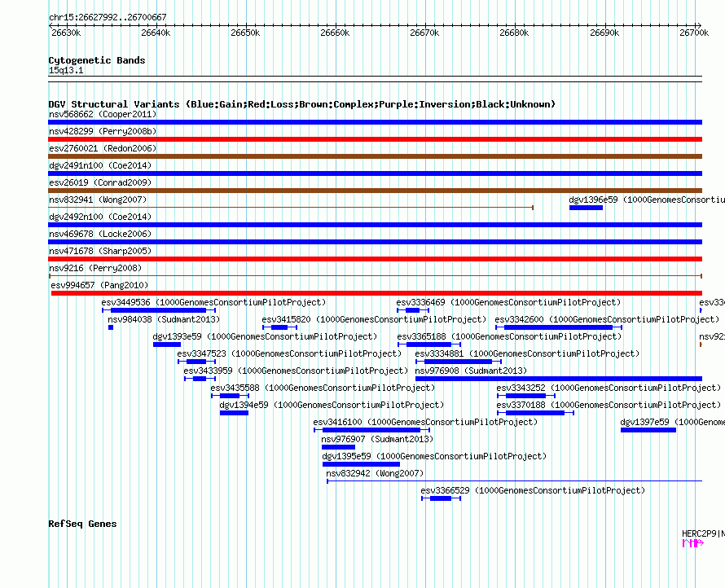This screenshot has height=588, width=725.
Task: Click the blue bar under nsv976908
Action: (x=559, y=379)
